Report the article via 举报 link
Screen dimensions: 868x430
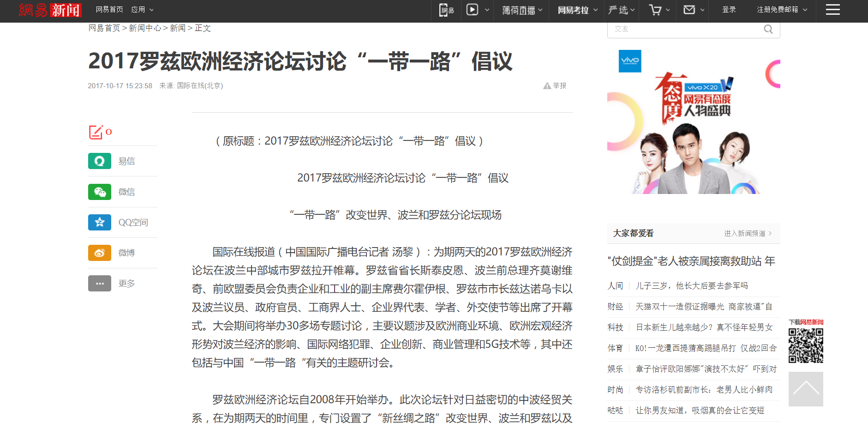point(555,85)
